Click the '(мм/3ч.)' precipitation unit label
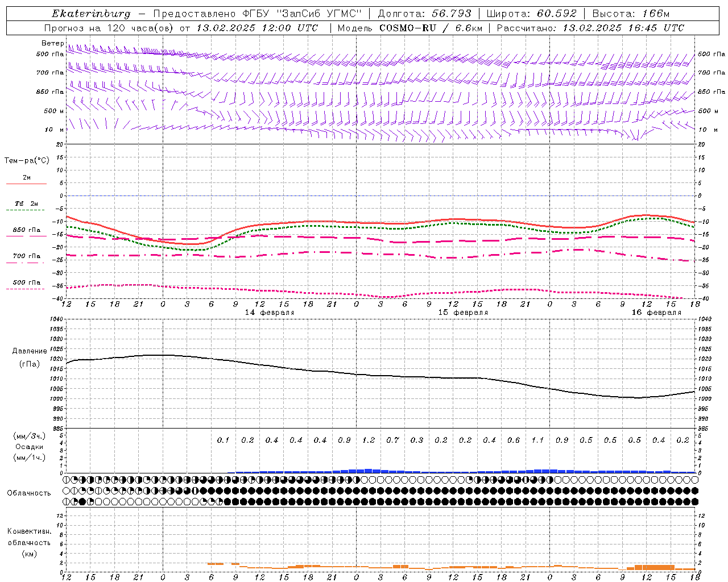 point(30,436)
